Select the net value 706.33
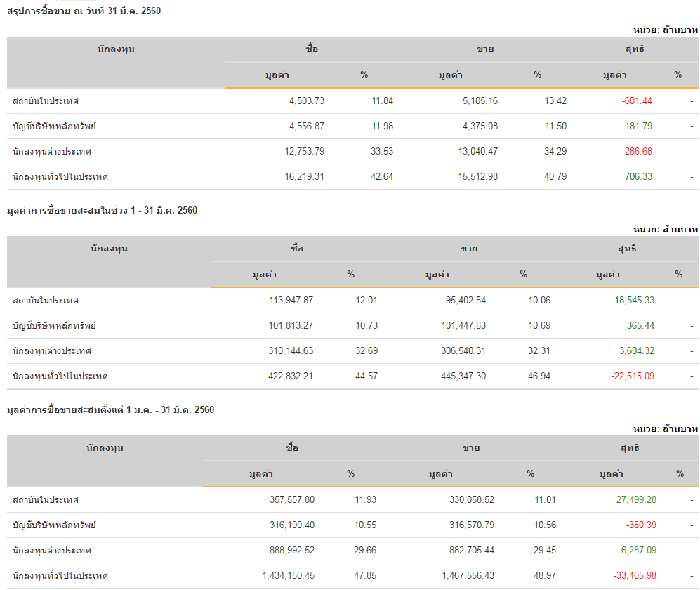This screenshot has height=590, width=700. pyautogui.click(x=638, y=176)
